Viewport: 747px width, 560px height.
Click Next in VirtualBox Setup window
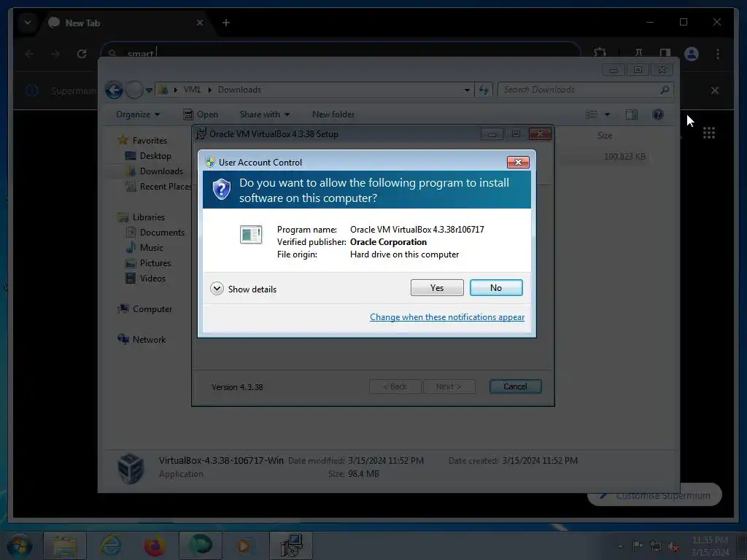point(449,386)
